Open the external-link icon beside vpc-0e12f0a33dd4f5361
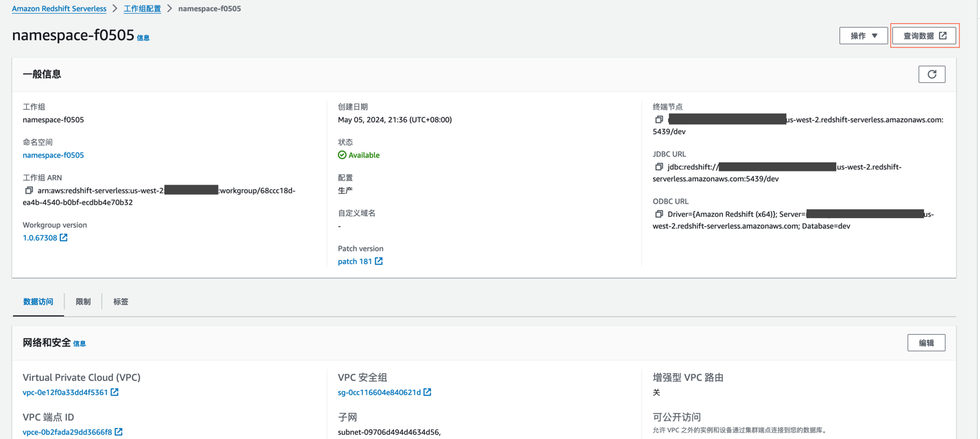 [x=114, y=392]
